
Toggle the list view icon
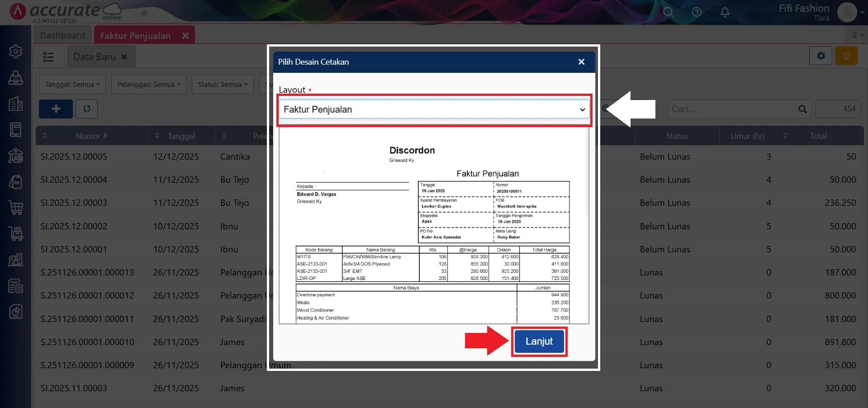(x=48, y=57)
